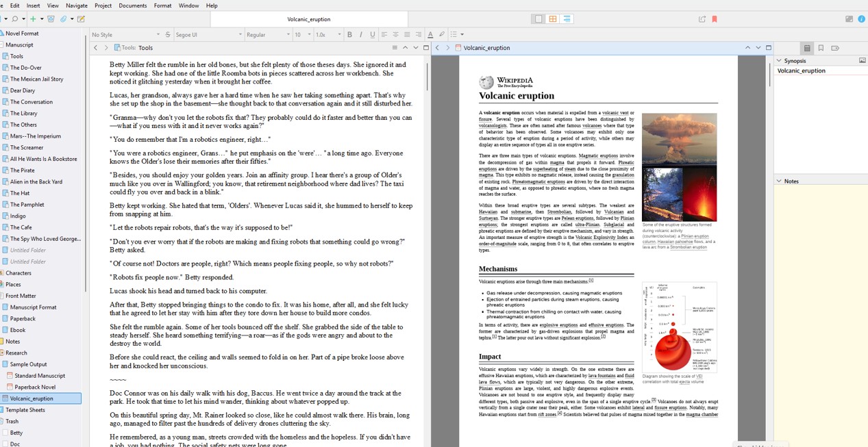Open the Format menu
The height and width of the screenshot is (447, 868).
pos(162,5)
